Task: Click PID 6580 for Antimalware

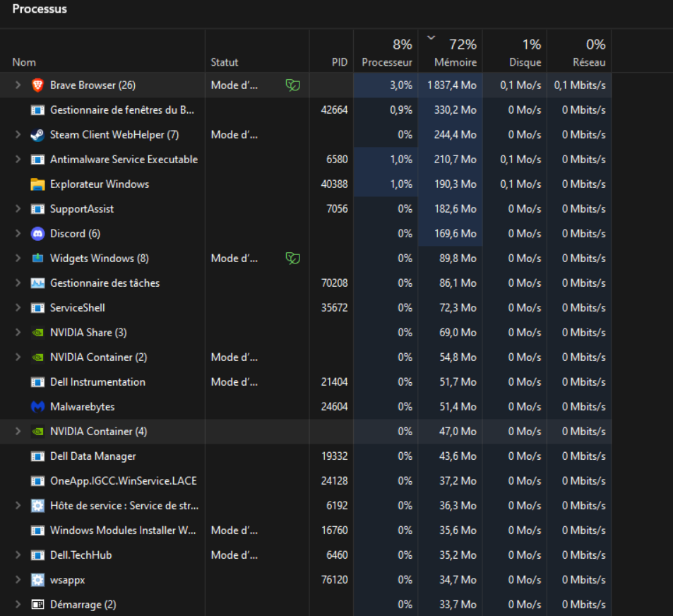Action: tap(337, 160)
